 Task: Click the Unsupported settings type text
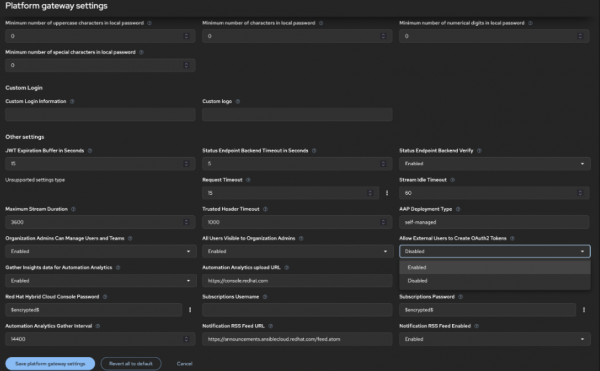35,180
